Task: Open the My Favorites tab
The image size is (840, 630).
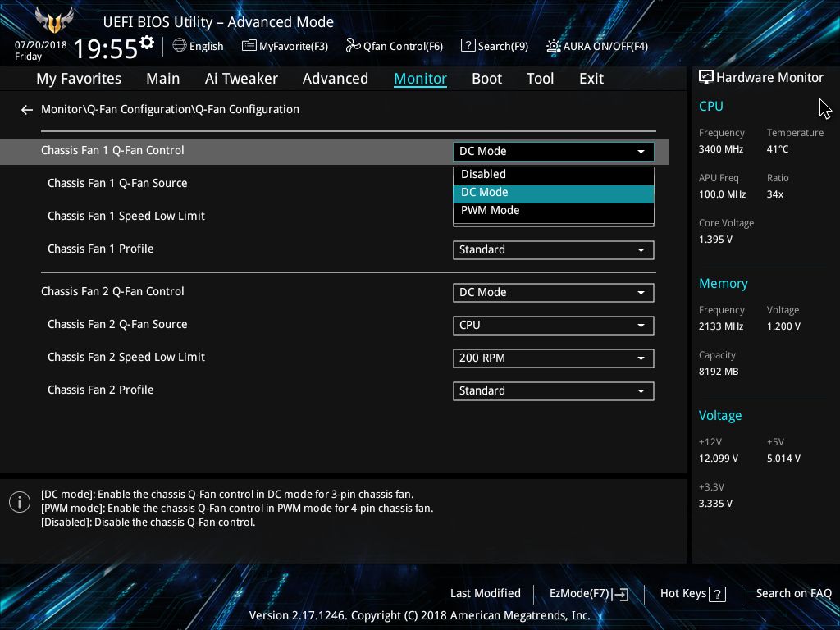Action: click(79, 79)
